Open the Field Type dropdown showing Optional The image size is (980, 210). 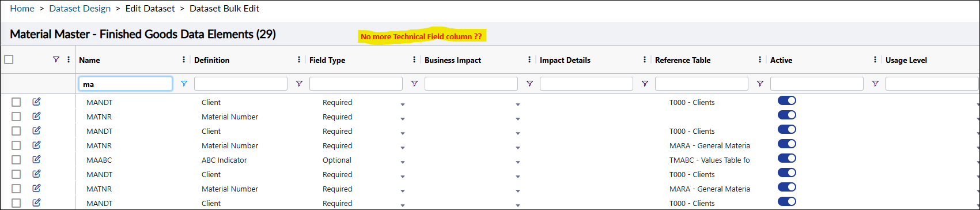[x=403, y=162]
